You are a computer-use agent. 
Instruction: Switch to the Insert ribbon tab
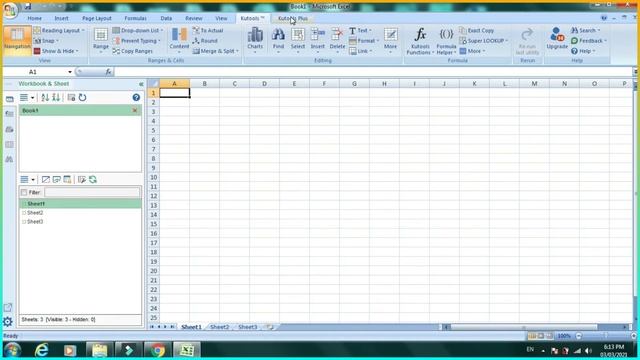coord(62,18)
